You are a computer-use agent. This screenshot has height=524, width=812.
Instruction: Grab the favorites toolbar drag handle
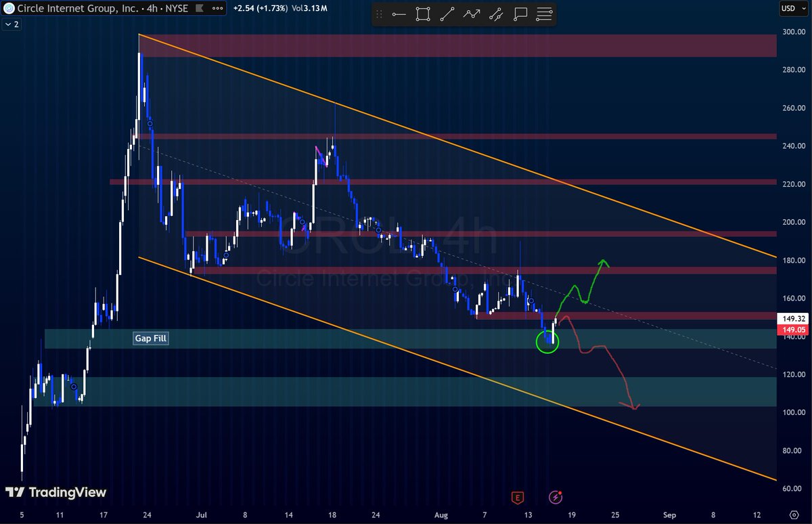tap(380, 14)
